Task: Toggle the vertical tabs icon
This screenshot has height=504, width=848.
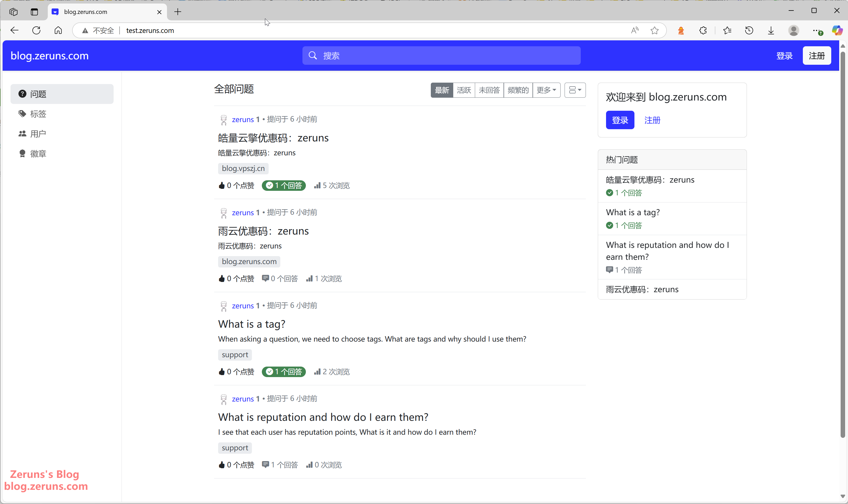Action: pos(34,12)
